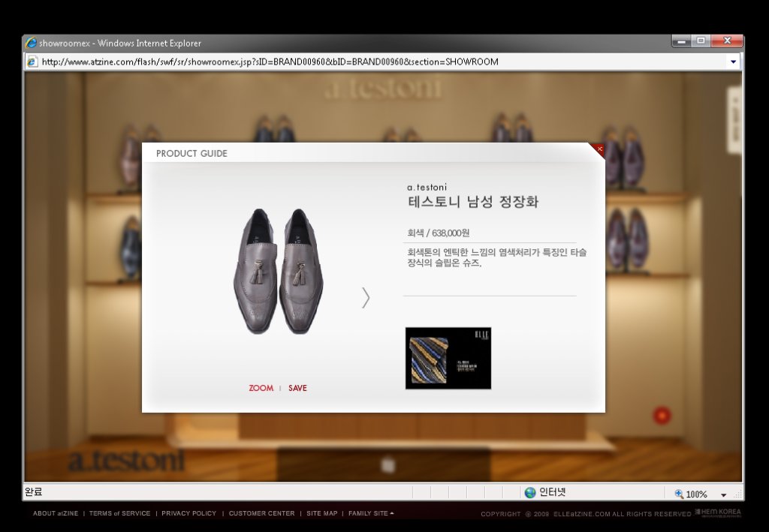The image size is (769, 532).
Task: Open the SITE MAP footer link
Action: point(321,513)
